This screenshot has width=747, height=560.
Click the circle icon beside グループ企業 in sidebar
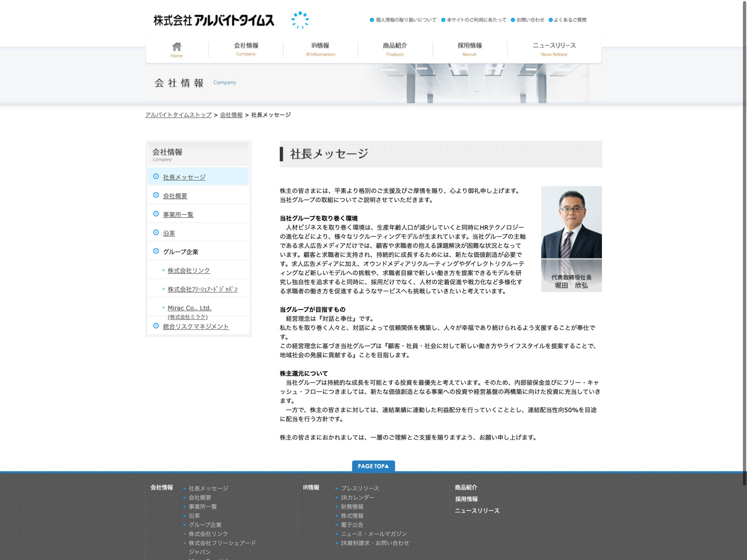(156, 251)
